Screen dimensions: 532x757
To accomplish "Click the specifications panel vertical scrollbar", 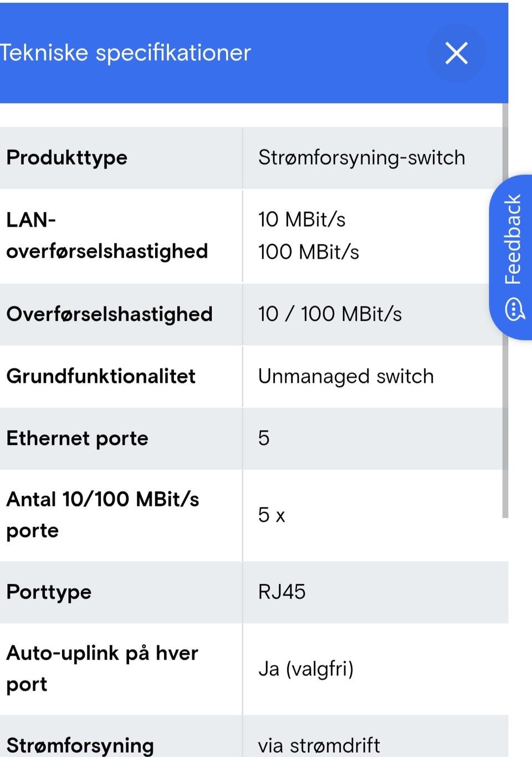I will coord(505,310).
